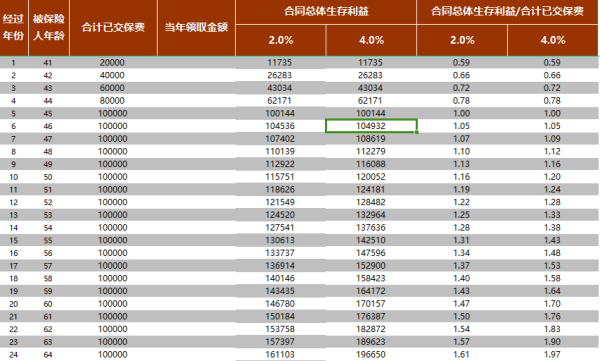Select the 2.0% value 133737

click(280, 253)
